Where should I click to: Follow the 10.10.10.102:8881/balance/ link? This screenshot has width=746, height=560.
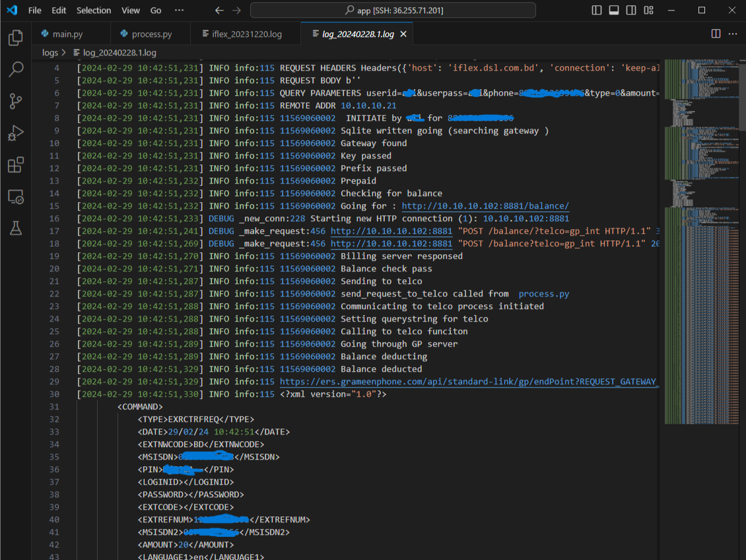coord(485,206)
